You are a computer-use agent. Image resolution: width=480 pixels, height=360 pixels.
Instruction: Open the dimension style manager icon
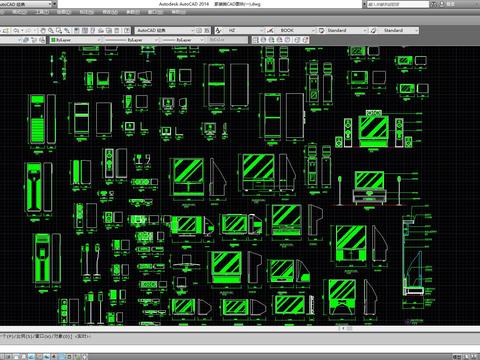(270, 30)
